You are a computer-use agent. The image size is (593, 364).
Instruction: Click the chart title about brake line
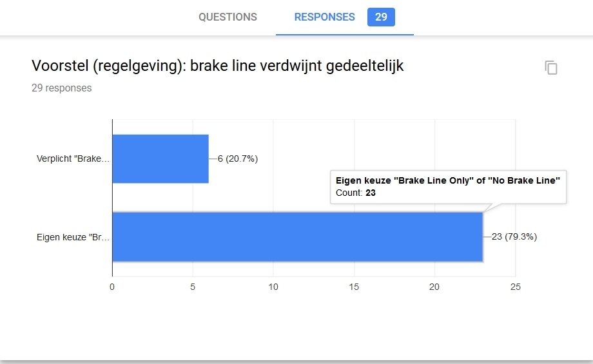pos(217,66)
